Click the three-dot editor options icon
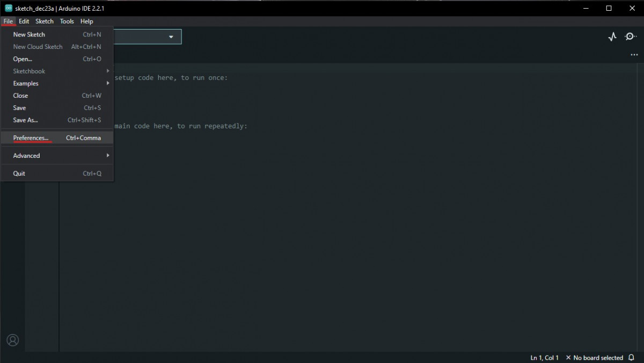The width and height of the screenshot is (644, 363). point(634,55)
